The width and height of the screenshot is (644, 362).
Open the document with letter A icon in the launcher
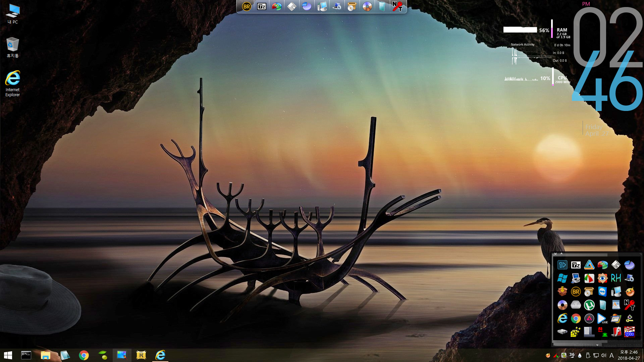(616, 305)
